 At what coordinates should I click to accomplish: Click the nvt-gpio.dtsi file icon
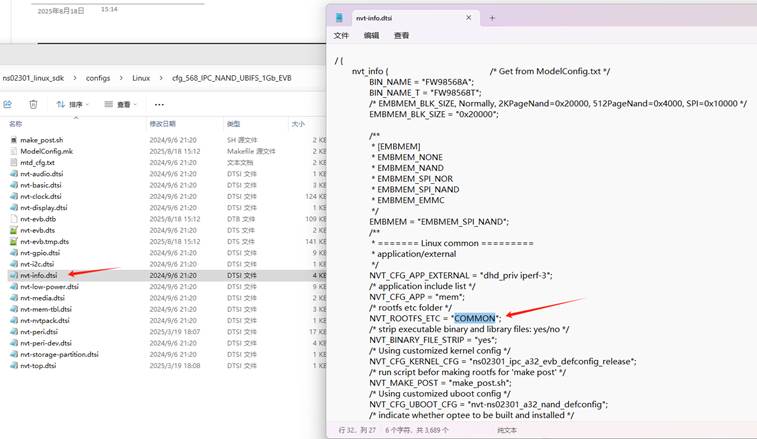[14, 253]
